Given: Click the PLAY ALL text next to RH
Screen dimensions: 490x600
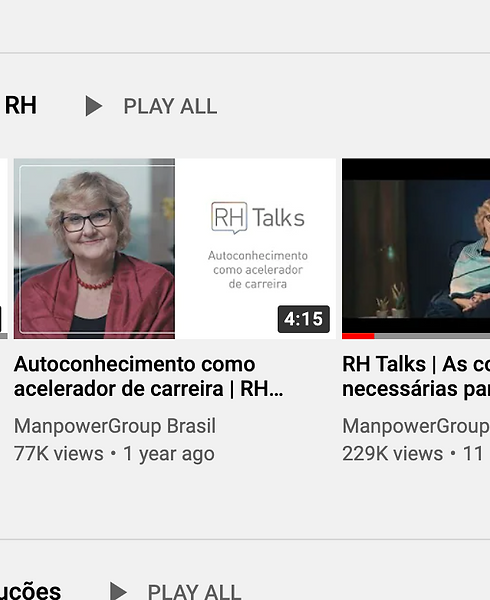Looking at the screenshot, I should pos(170,106).
